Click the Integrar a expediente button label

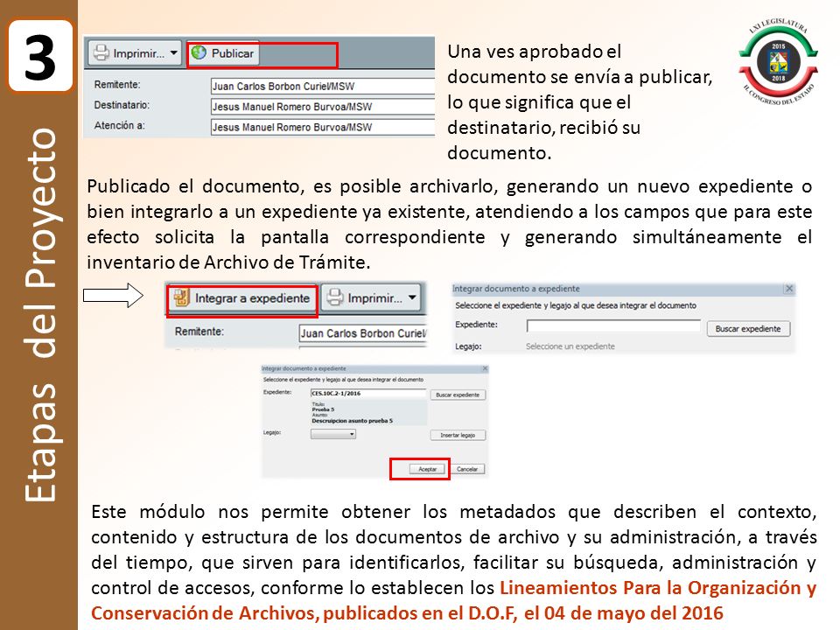pyautogui.click(x=252, y=297)
